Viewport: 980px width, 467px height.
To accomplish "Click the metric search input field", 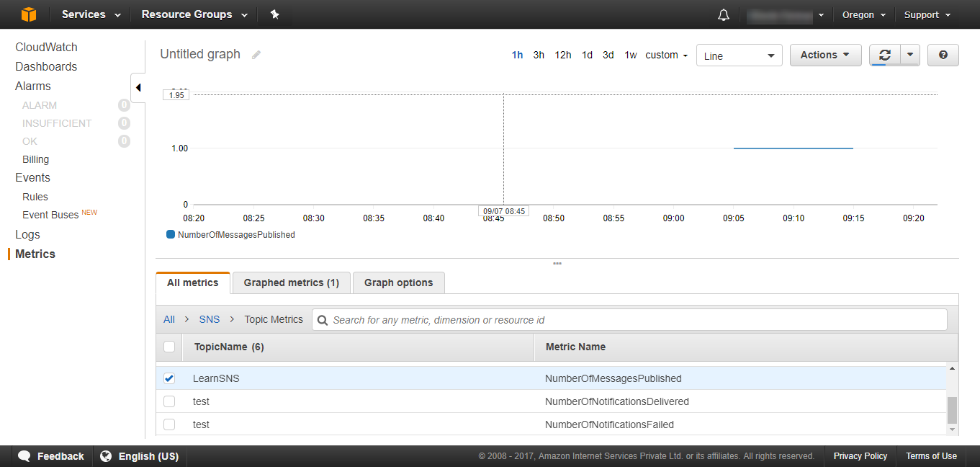I will (x=629, y=320).
